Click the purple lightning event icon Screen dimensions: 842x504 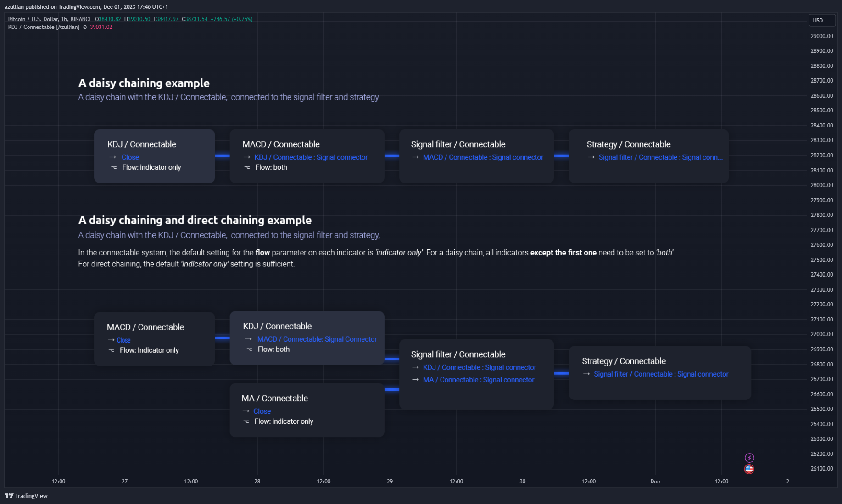click(x=749, y=458)
